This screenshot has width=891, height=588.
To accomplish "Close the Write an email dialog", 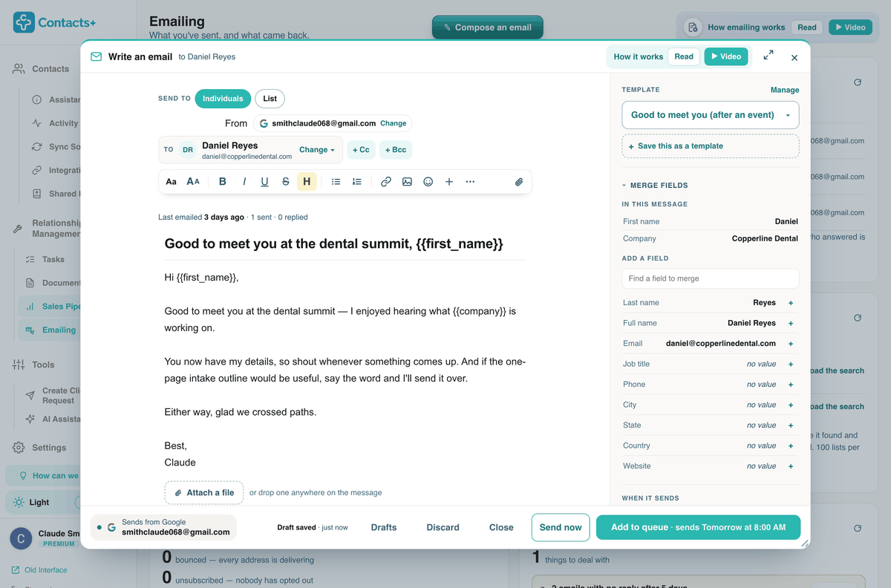I will pyautogui.click(x=794, y=57).
